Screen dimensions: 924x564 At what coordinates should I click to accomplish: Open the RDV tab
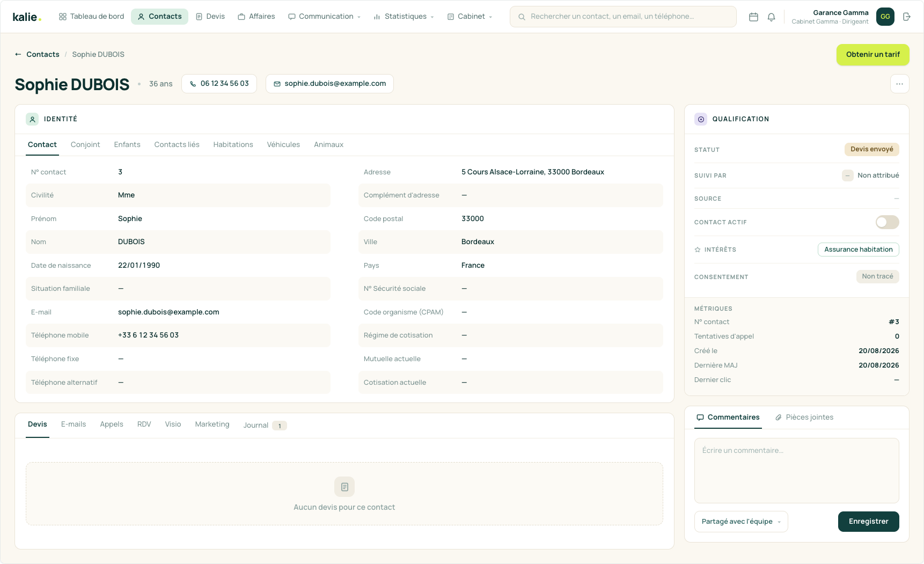pyautogui.click(x=144, y=424)
